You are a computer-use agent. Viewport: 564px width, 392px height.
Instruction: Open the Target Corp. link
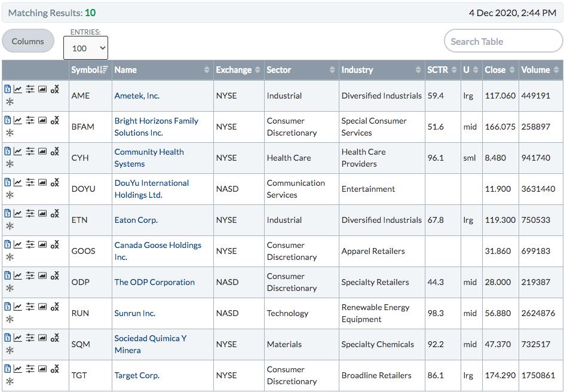coord(137,375)
